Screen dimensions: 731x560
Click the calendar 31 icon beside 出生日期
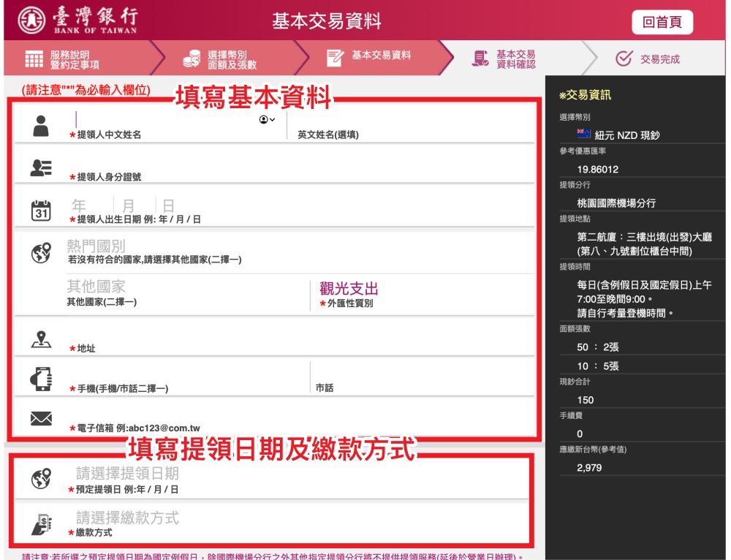41,211
